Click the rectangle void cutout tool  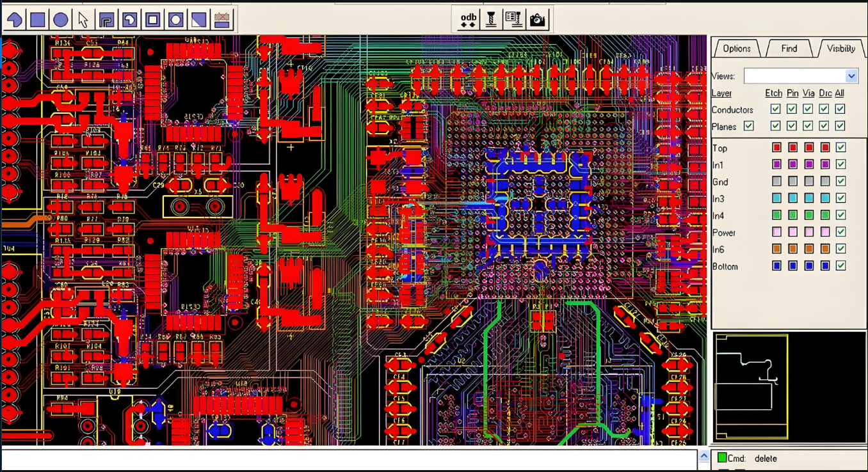(x=152, y=20)
